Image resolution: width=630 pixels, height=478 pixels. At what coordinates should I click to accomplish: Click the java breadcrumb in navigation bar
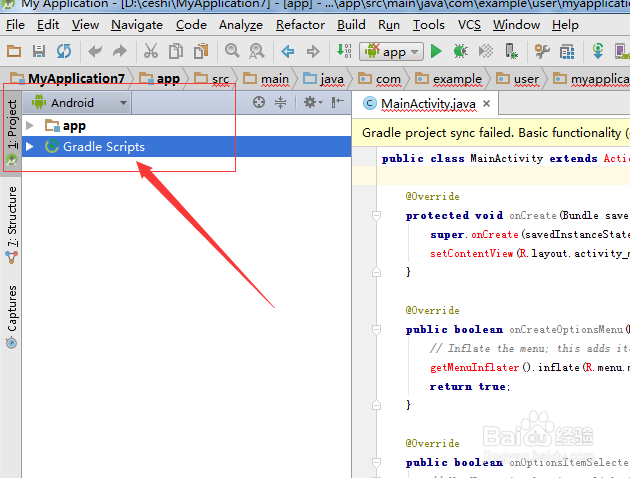[x=324, y=79]
